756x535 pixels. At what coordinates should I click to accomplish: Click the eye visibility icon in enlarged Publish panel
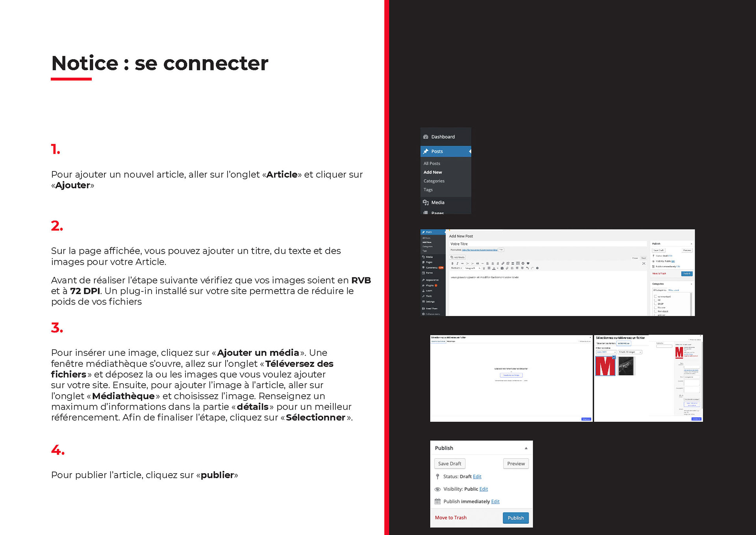point(437,489)
